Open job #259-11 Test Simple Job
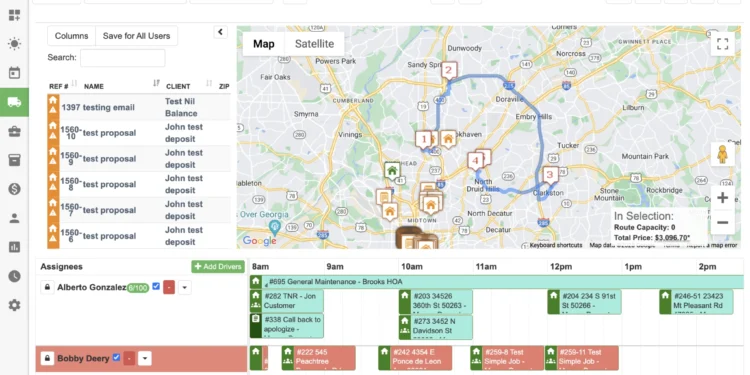This screenshot has width=750, height=375. tap(582, 358)
